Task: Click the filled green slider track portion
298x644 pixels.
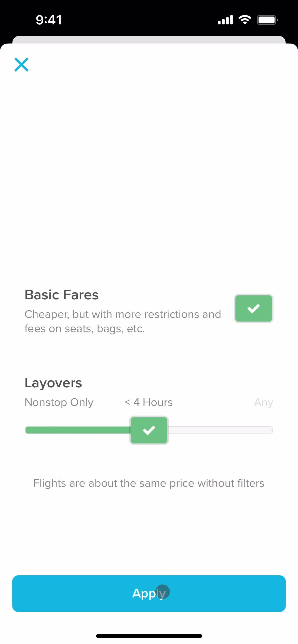Action: pyautogui.click(x=78, y=430)
